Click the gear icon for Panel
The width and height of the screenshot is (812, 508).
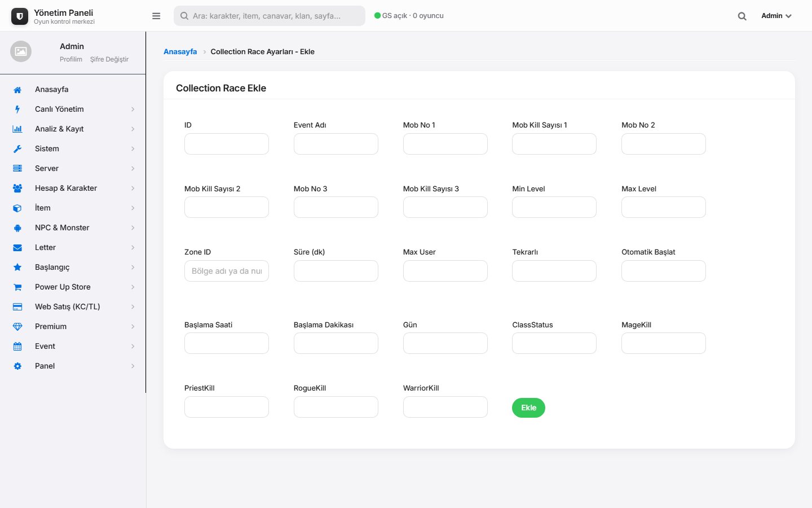(17, 366)
